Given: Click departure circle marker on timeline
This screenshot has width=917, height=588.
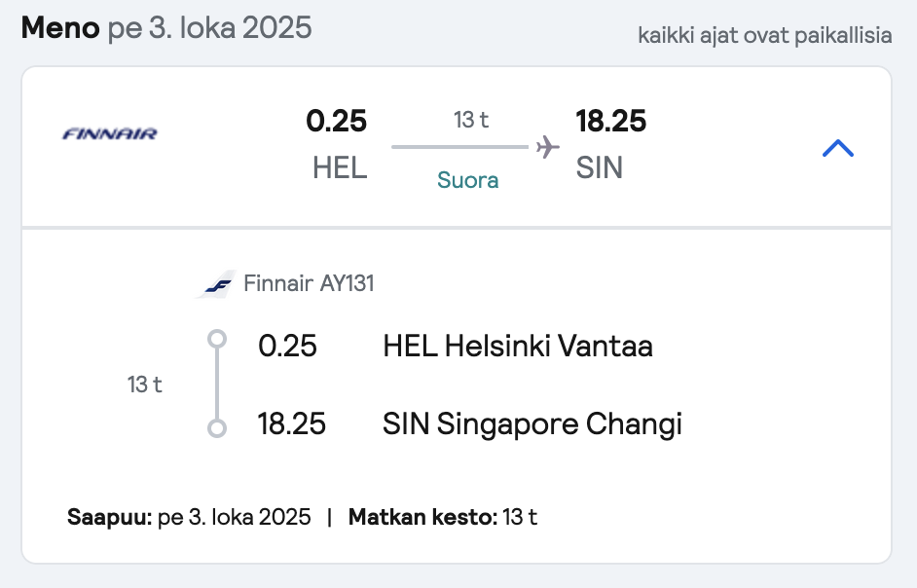Looking at the screenshot, I should 217,339.
